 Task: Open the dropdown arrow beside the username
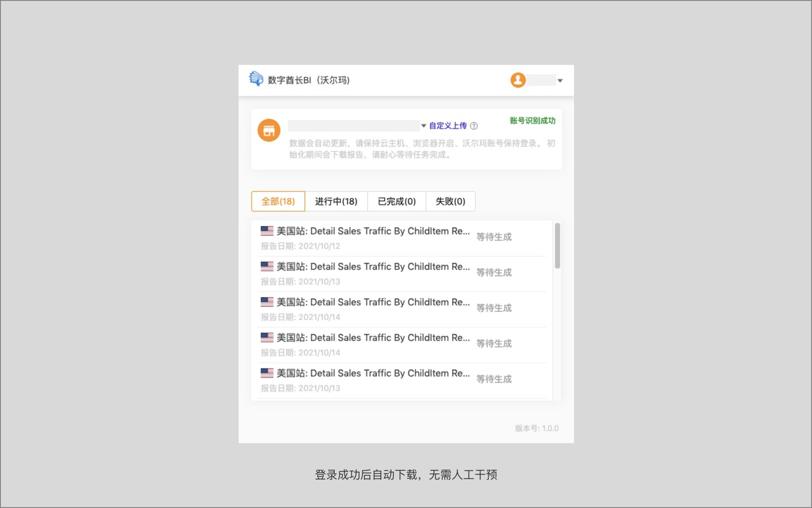560,81
